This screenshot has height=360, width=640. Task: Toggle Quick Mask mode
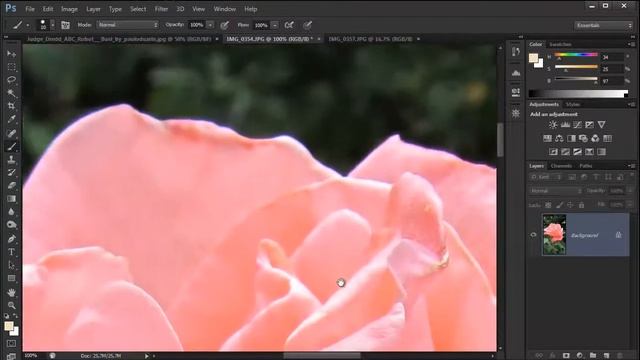coord(11,343)
